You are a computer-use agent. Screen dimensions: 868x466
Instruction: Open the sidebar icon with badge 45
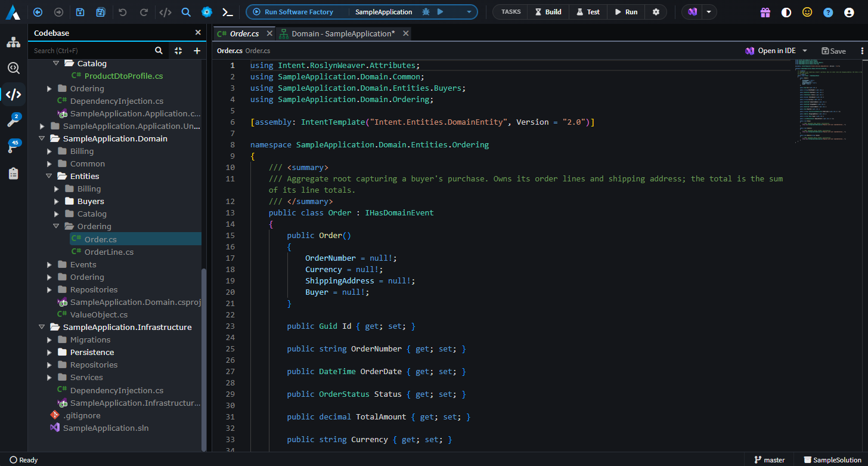(x=13, y=147)
